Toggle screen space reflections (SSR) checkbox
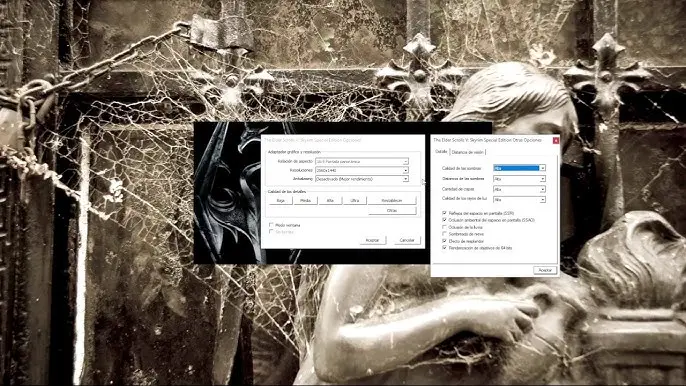Screen dimensions: 686x386 point(444,213)
